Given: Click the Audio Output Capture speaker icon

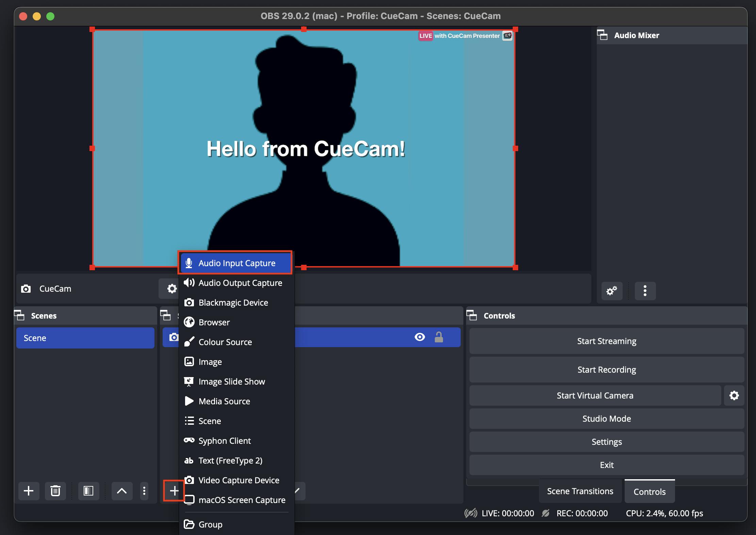Looking at the screenshot, I should coord(189,282).
